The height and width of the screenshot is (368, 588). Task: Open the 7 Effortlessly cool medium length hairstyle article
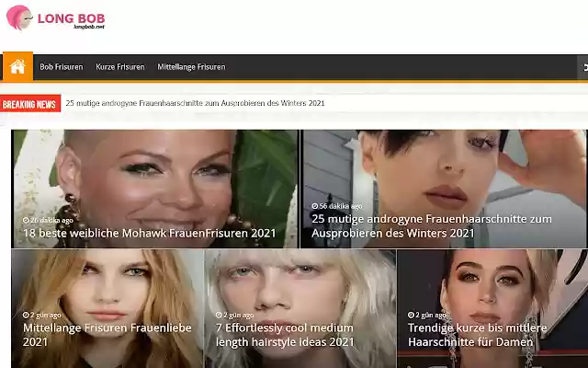285,335
